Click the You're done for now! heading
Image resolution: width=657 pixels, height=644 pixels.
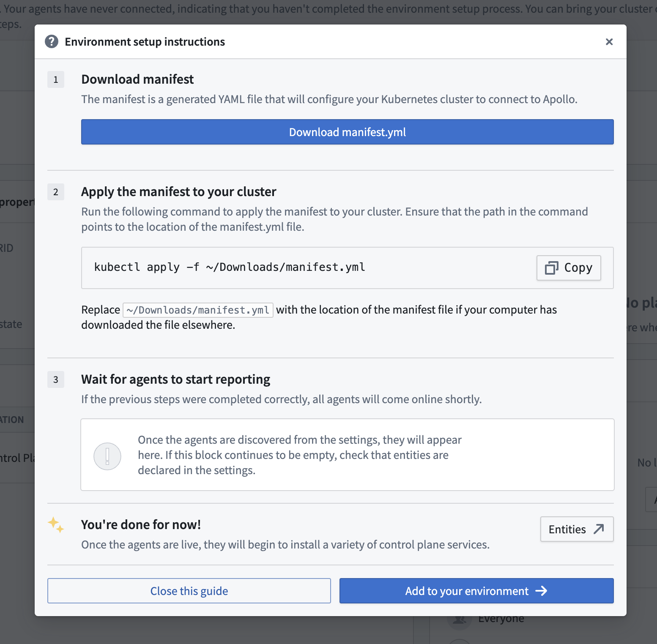141,524
